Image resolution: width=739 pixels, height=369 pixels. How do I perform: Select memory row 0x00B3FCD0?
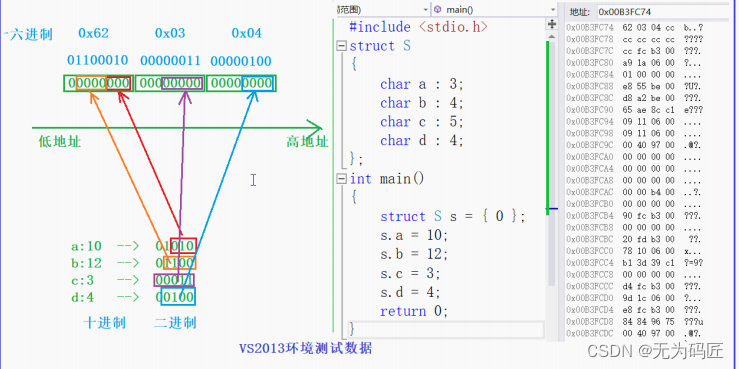pos(635,298)
